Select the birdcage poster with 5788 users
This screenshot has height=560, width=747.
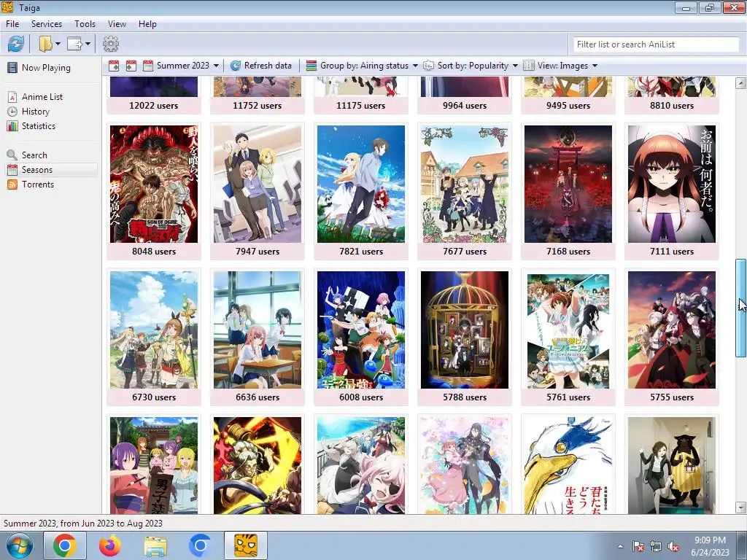(465, 330)
